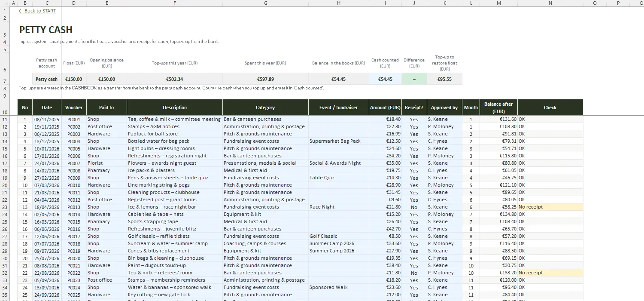The height and width of the screenshot is (301, 644).
Task: Click 'Medical & first aid' for PC008
Action: point(265,170)
